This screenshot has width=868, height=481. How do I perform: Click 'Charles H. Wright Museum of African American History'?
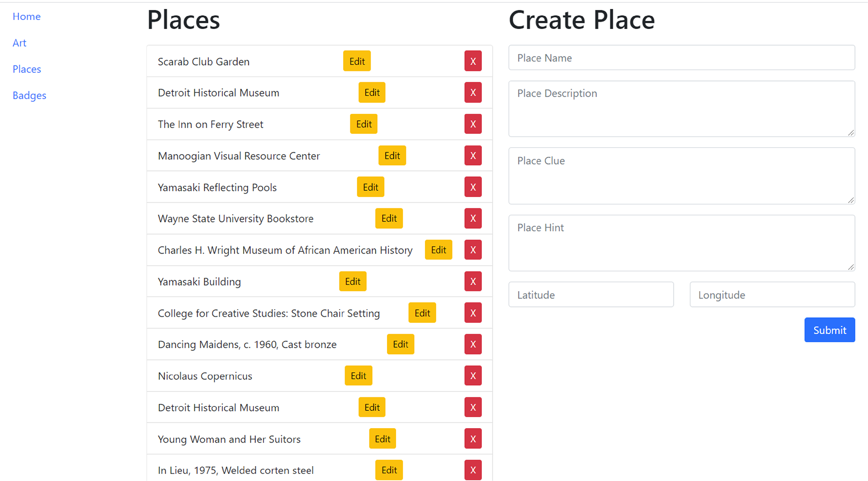click(x=285, y=250)
